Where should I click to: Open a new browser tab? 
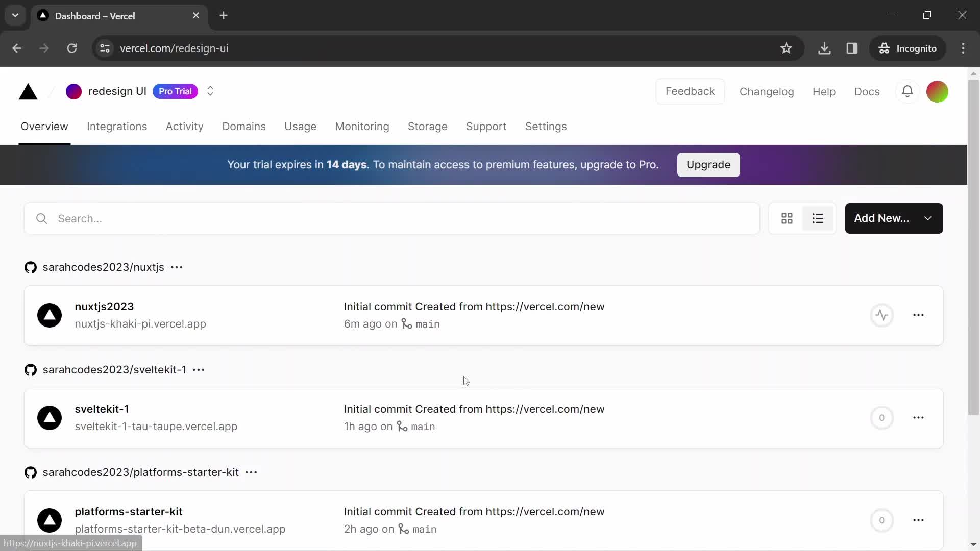[224, 16]
